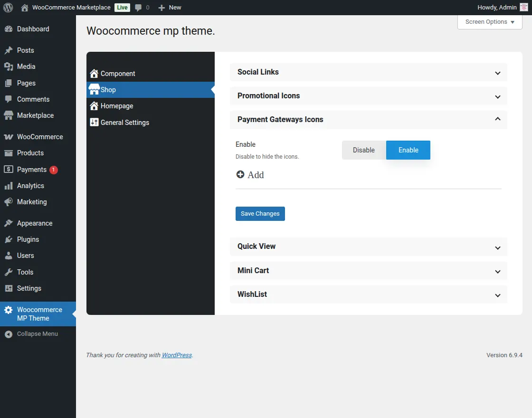Click the Payments notification badge
This screenshot has width=532, height=418.
pos(53,170)
